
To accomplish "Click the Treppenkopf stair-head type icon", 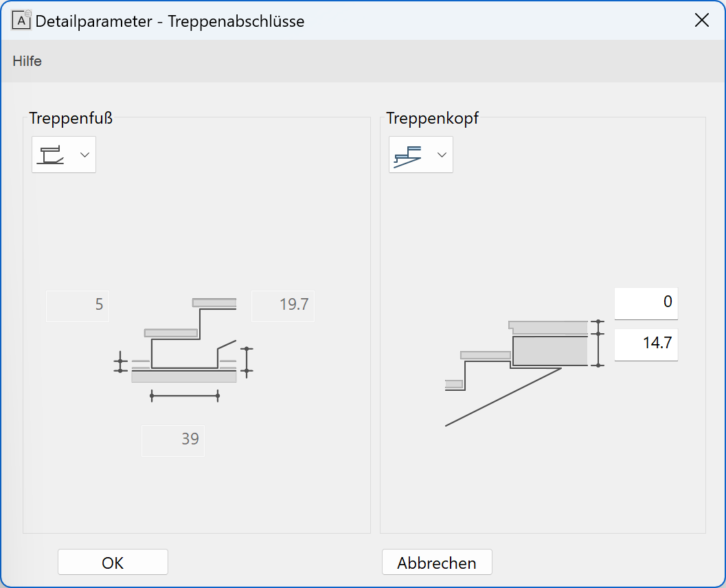I will click(407, 155).
